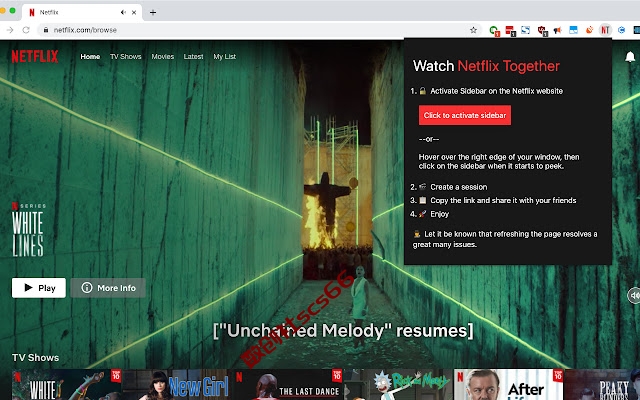Click the Netflix logo

pyautogui.click(x=35, y=56)
